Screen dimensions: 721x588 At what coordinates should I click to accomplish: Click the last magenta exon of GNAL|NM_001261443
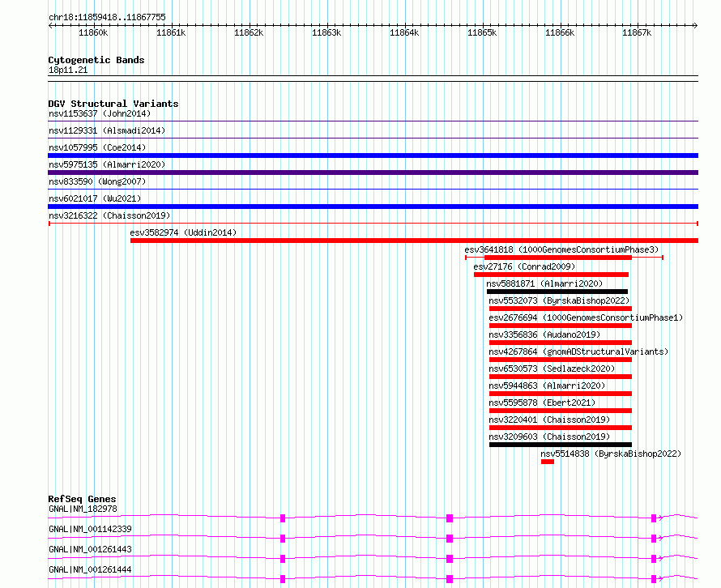(x=654, y=559)
